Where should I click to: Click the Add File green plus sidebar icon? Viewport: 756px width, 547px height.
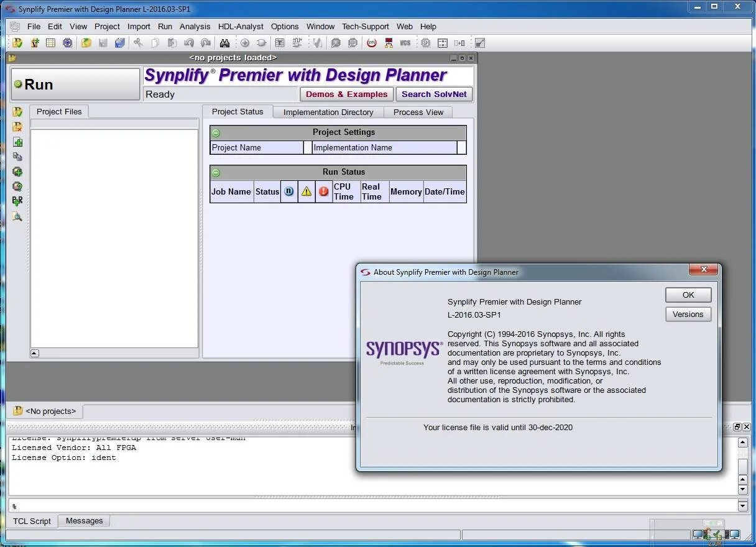(x=17, y=142)
